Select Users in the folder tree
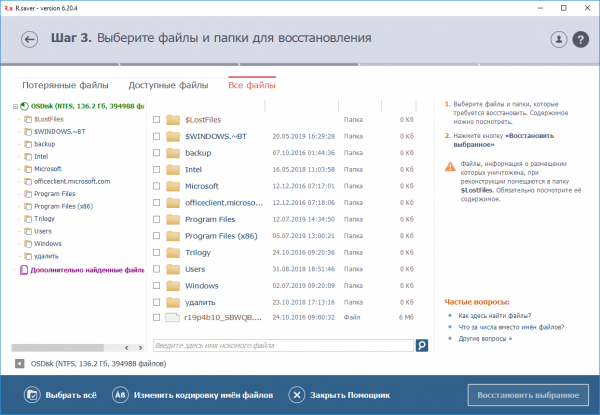This screenshot has width=600, height=415. click(x=43, y=231)
